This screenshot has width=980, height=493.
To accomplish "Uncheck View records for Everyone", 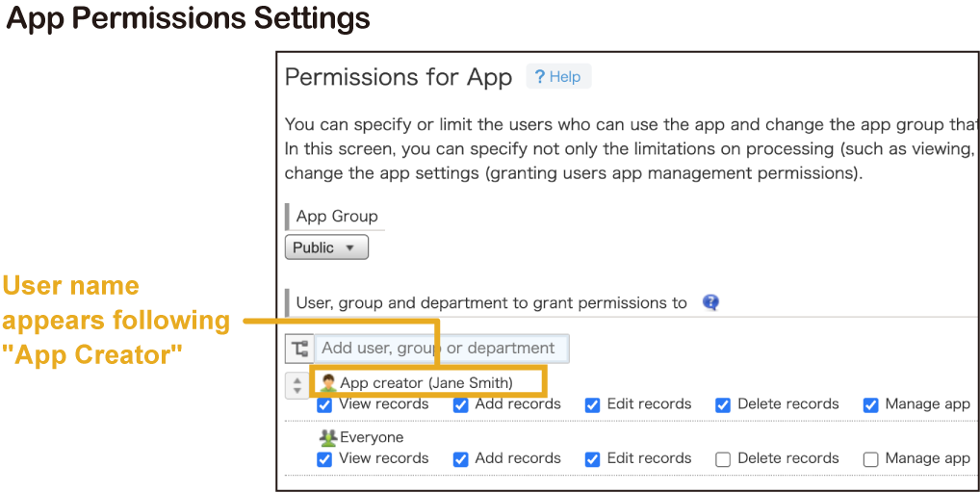I will (x=325, y=459).
